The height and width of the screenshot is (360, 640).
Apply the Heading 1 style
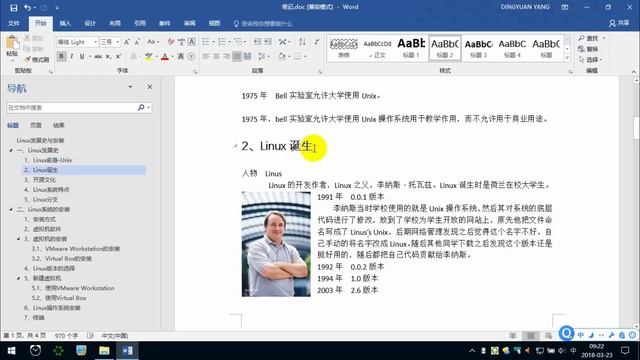pos(411,48)
